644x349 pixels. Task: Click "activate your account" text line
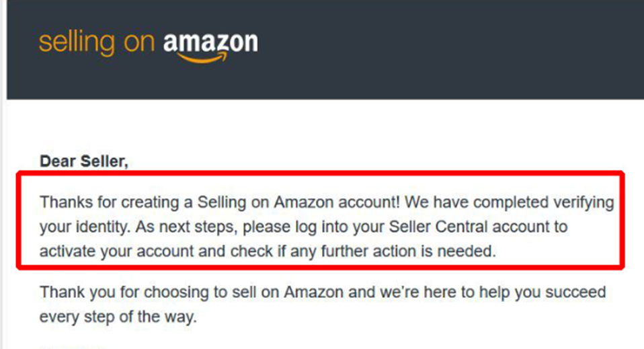click(x=117, y=251)
